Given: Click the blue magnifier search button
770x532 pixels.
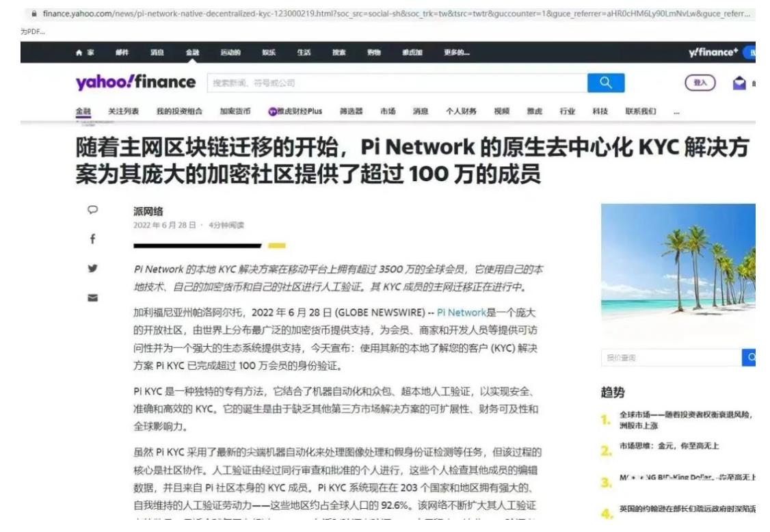Looking at the screenshot, I should [606, 83].
